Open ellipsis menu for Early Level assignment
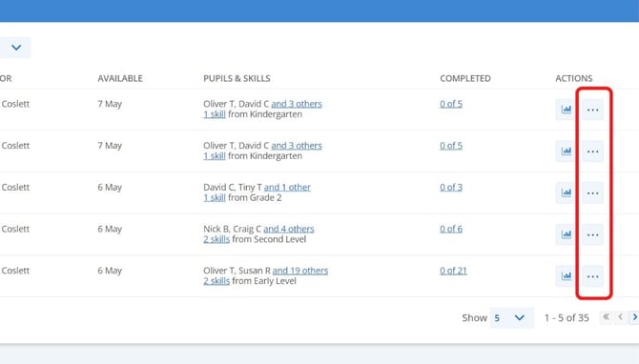The width and height of the screenshot is (639, 364). tap(592, 276)
